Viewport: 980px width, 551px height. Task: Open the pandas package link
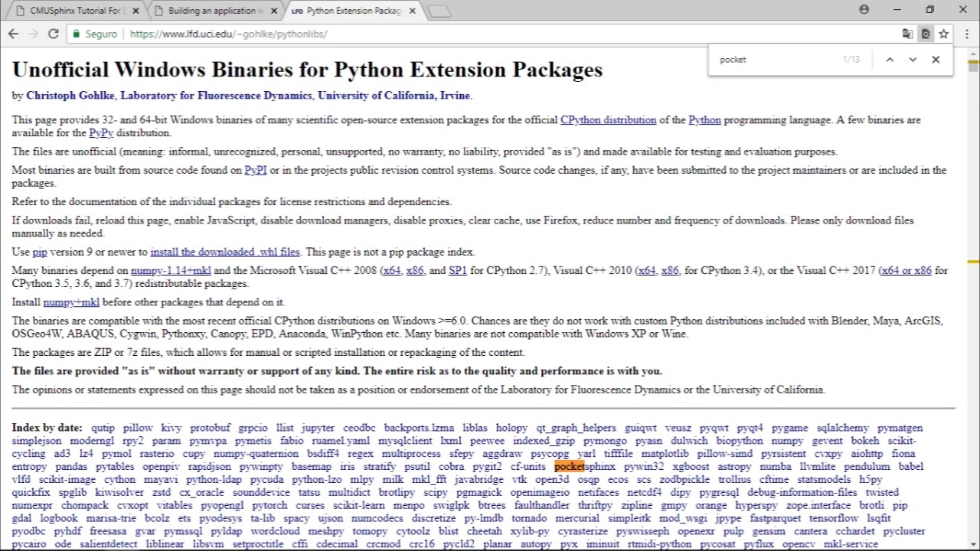click(x=71, y=467)
